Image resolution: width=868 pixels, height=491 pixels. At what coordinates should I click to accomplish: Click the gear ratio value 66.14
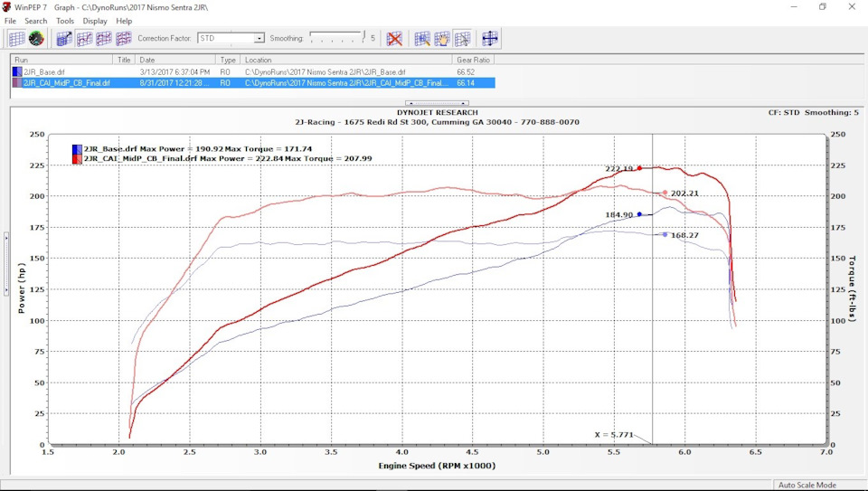(466, 83)
